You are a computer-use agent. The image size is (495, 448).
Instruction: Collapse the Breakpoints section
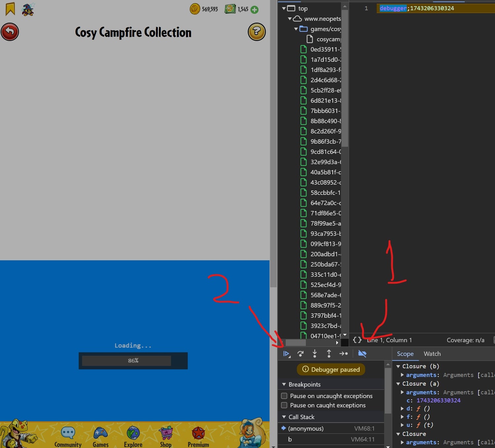pos(284,384)
